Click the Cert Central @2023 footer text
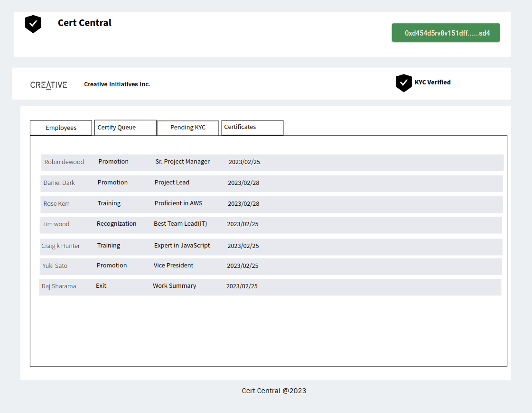The height and width of the screenshot is (413, 532). pos(274,391)
